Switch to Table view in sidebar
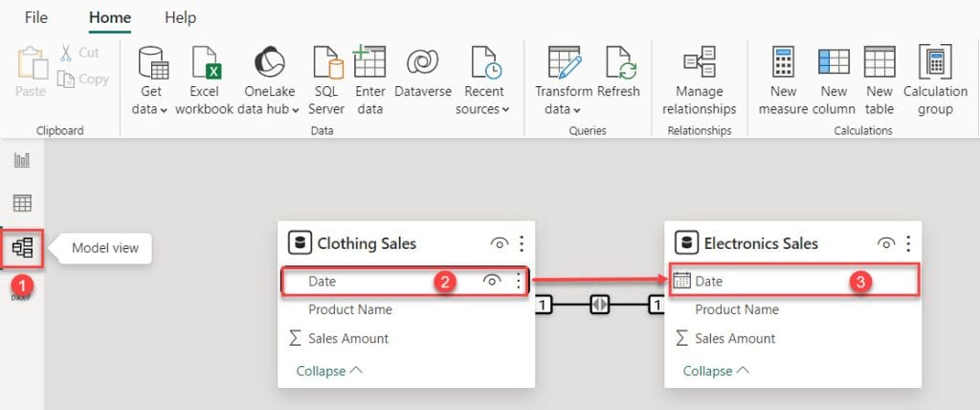The height and width of the screenshot is (410, 980). 22,203
